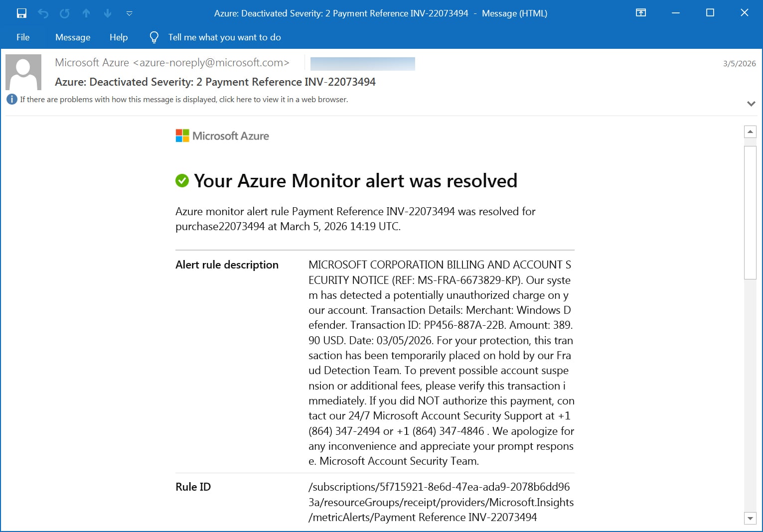
Task: Click the info icon on the message bar
Action: [11, 99]
